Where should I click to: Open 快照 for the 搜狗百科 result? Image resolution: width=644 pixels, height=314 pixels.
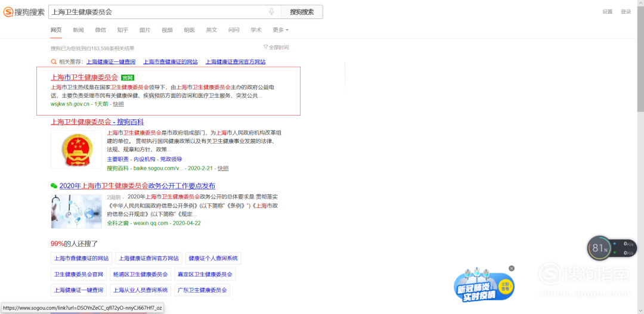point(223,168)
